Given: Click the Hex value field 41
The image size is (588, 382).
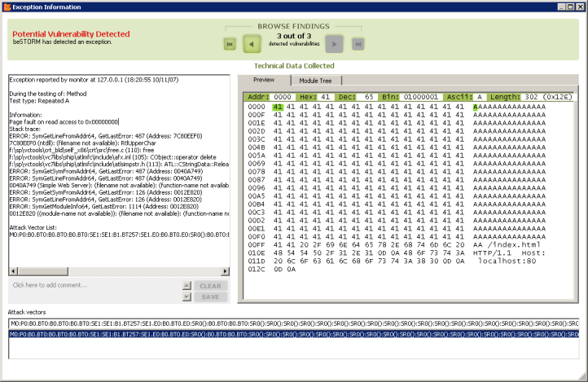Looking at the screenshot, I should click(326, 97).
